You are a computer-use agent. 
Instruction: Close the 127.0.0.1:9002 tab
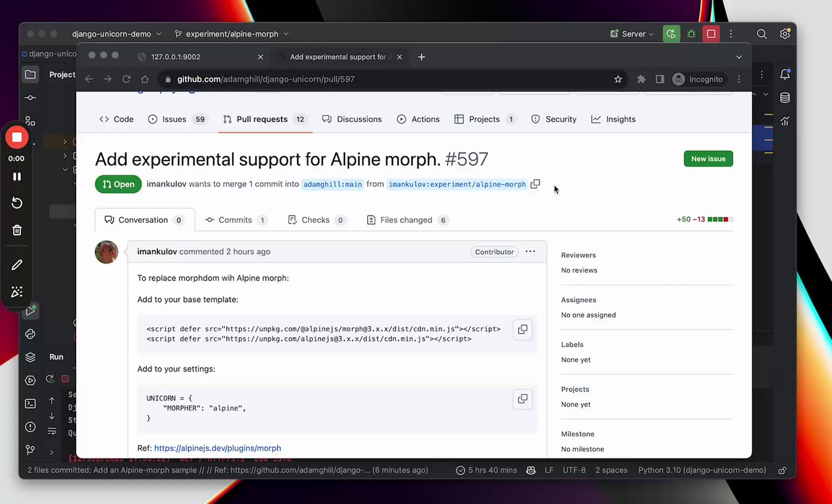260,57
